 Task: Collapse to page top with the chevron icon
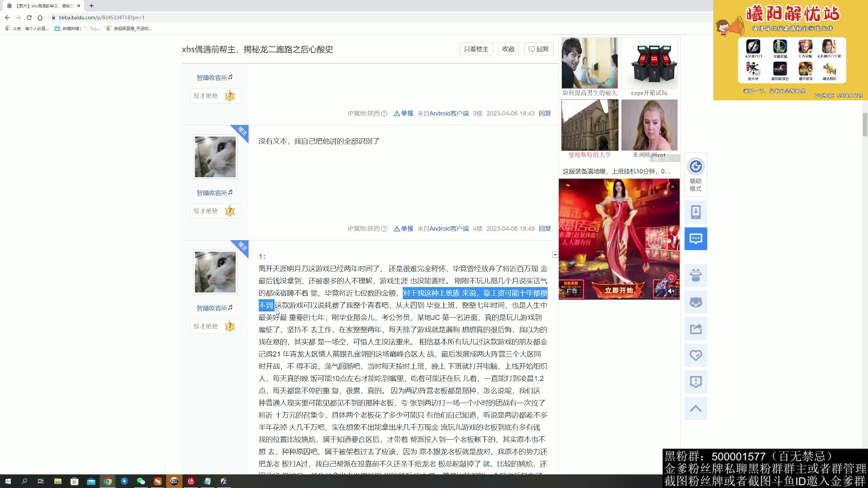pyautogui.click(x=696, y=408)
